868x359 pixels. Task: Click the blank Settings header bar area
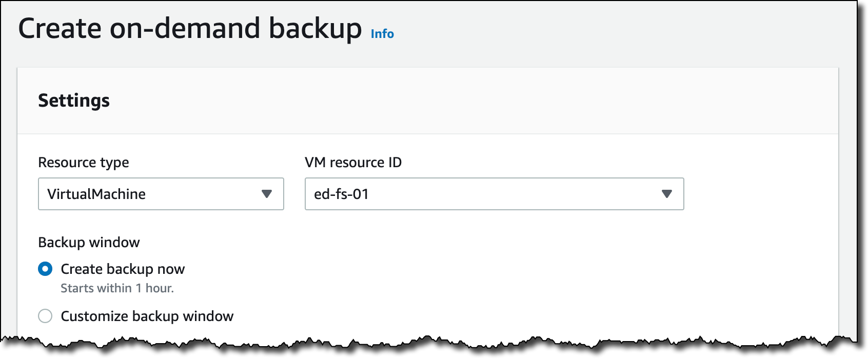point(462,101)
